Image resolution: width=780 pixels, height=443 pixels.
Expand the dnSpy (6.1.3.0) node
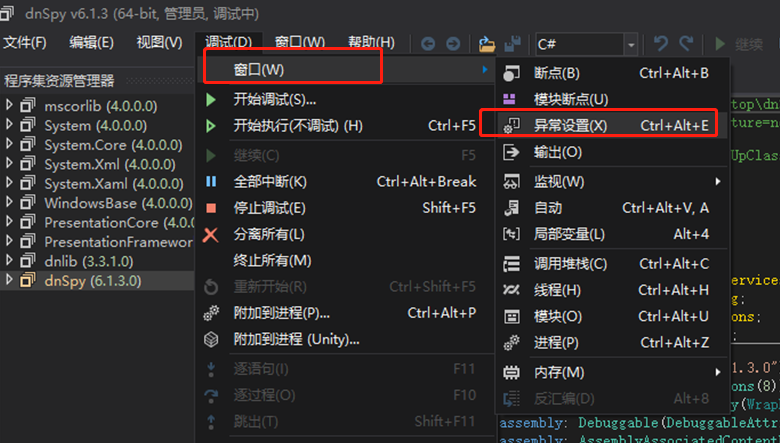point(8,280)
